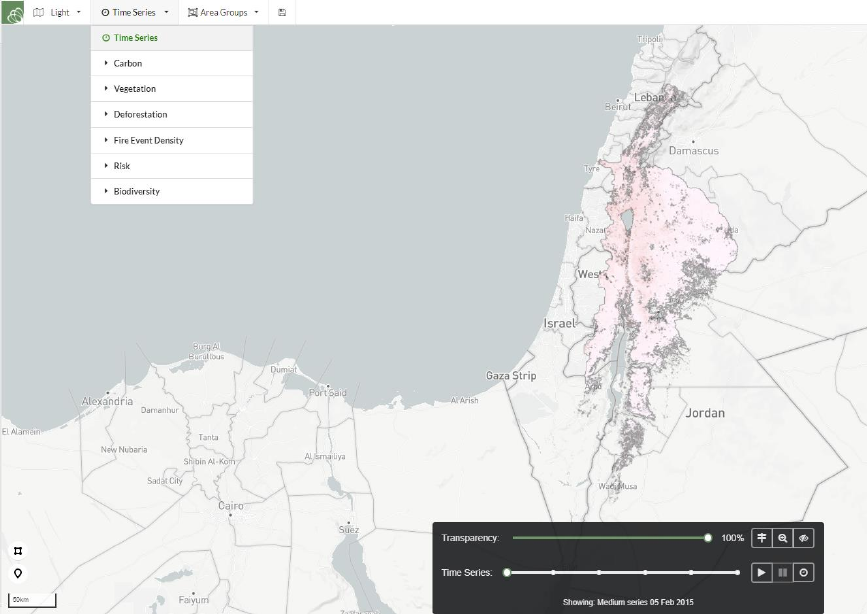Jump to third Time Series point
867x614 pixels.
click(x=599, y=573)
